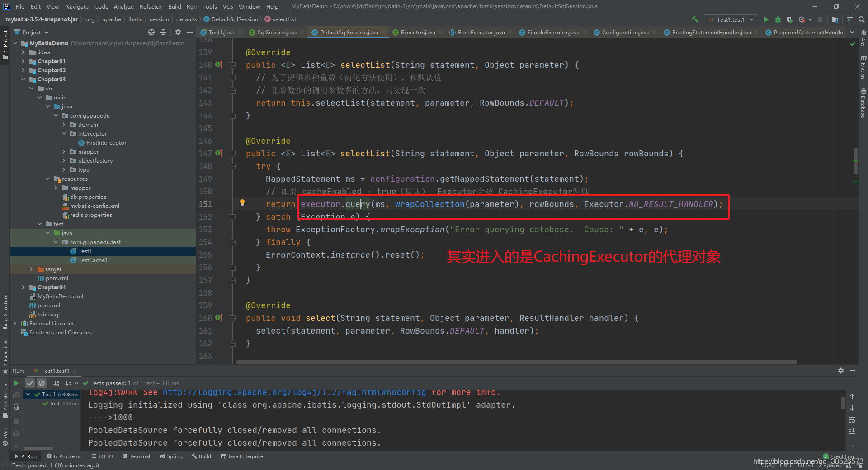Open Test1.test1 run configuration dropdown
Image resolution: width=868 pixels, height=470 pixels.
point(731,19)
